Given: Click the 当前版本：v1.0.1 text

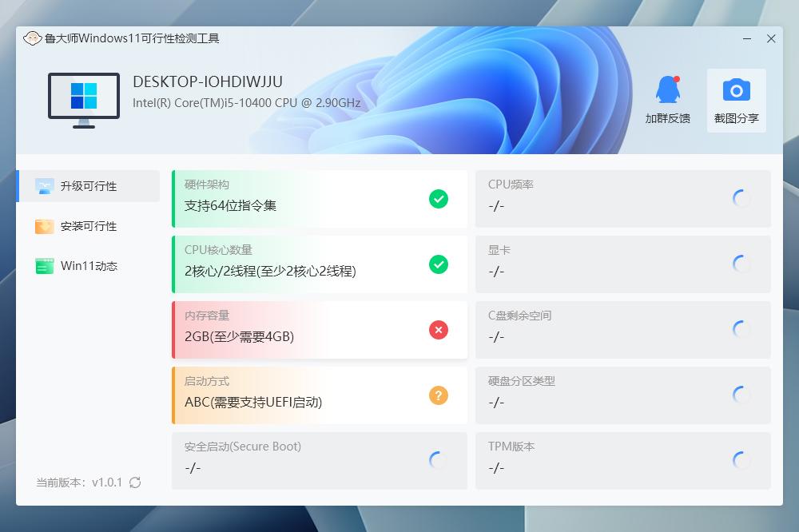Looking at the screenshot, I should pyautogui.click(x=79, y=482).
